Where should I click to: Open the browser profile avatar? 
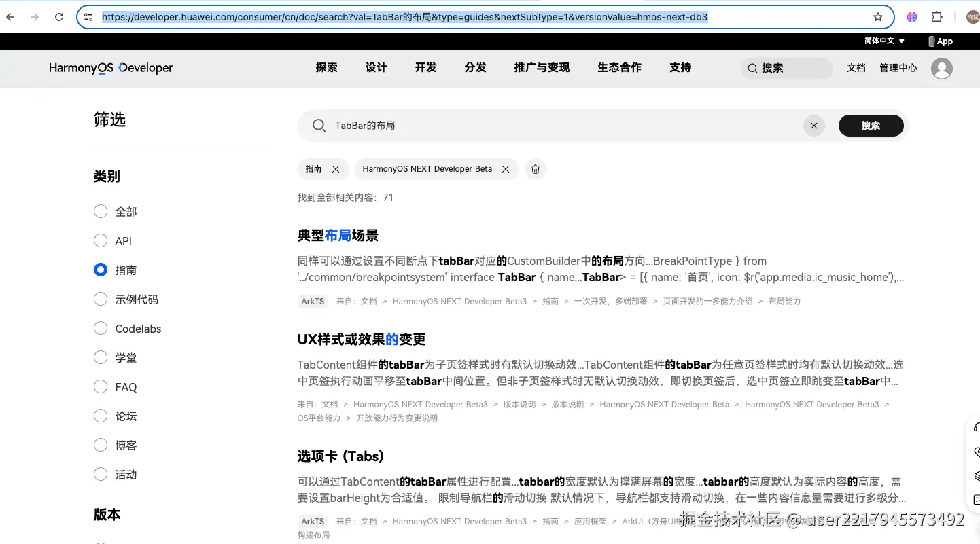(x=973, y=17)
